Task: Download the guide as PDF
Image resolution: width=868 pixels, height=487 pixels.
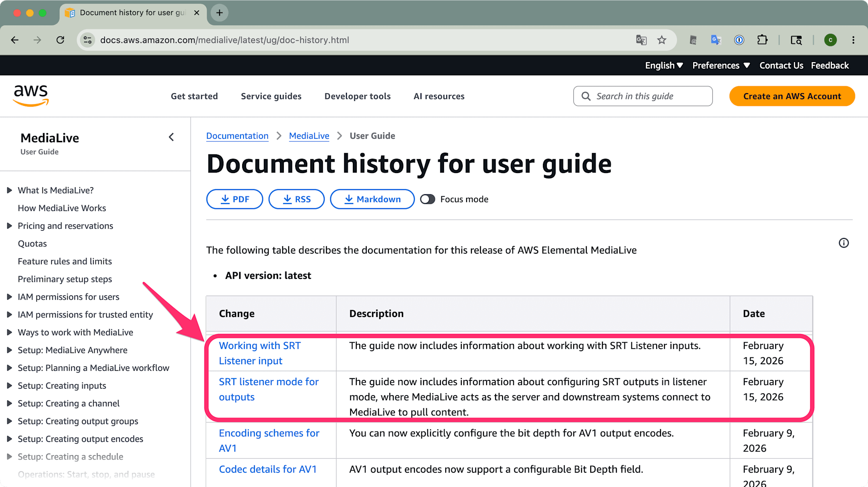Action: coord(235,199)
